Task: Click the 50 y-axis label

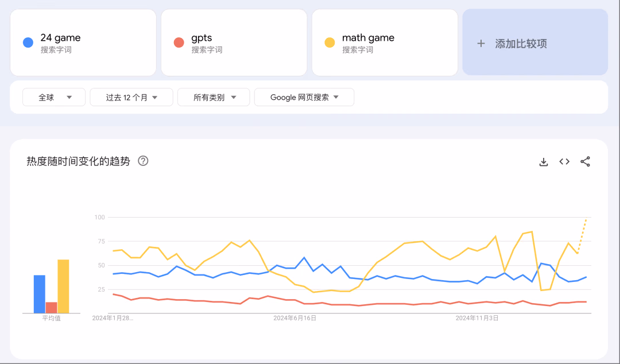Action: pyautogui.click(x=101, y=265)
